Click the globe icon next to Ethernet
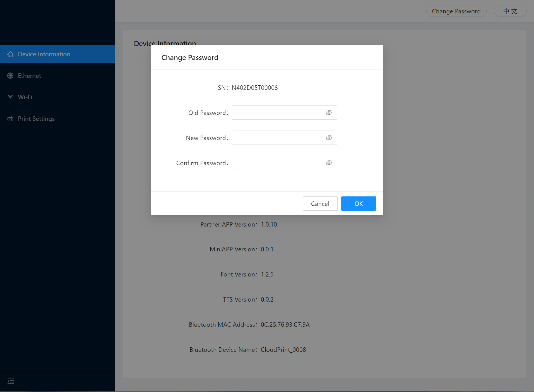 (x=10, y=76)
